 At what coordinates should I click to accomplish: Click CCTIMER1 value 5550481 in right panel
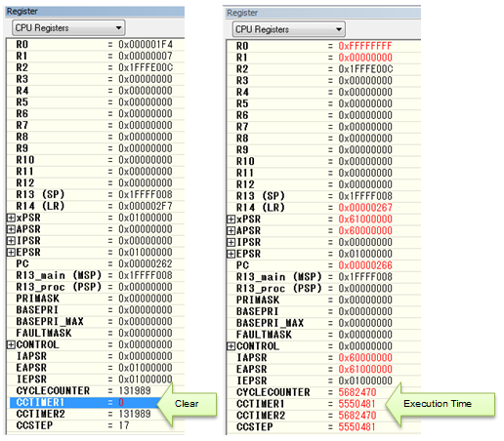[357, 404]
